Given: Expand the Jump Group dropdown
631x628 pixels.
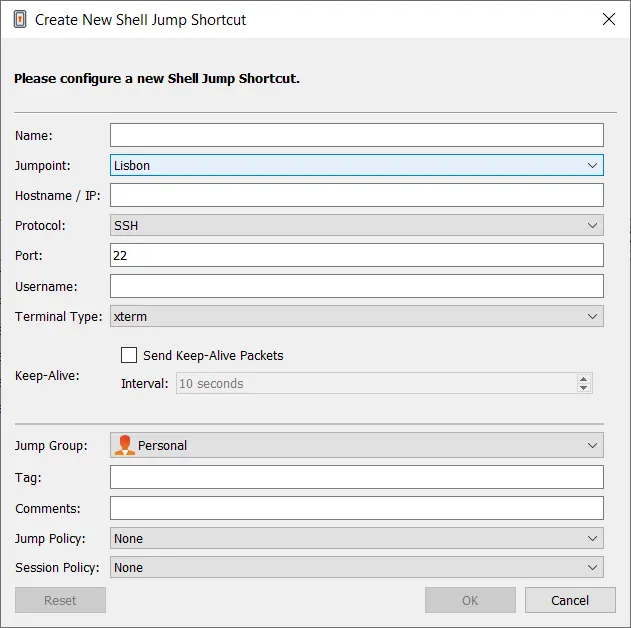Looking at the screenshot, I should tap(357, 445).
